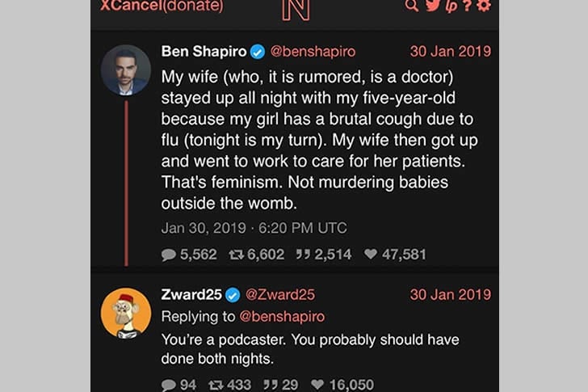Open the question mark about icon
The height and width of the screenshot is (392, 588).
(469, 6)
